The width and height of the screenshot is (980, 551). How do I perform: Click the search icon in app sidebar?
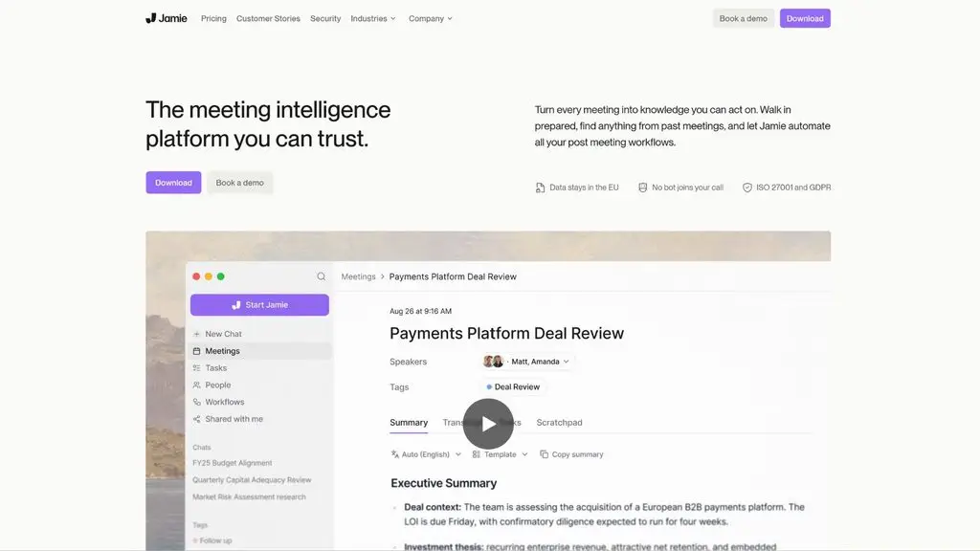(x=322, y=276)
